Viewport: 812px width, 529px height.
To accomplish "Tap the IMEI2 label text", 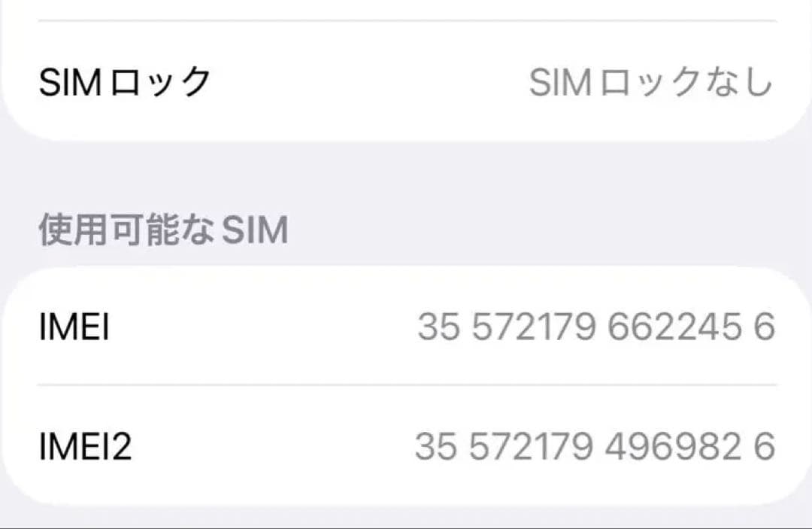I will click(x=84, y=446).
